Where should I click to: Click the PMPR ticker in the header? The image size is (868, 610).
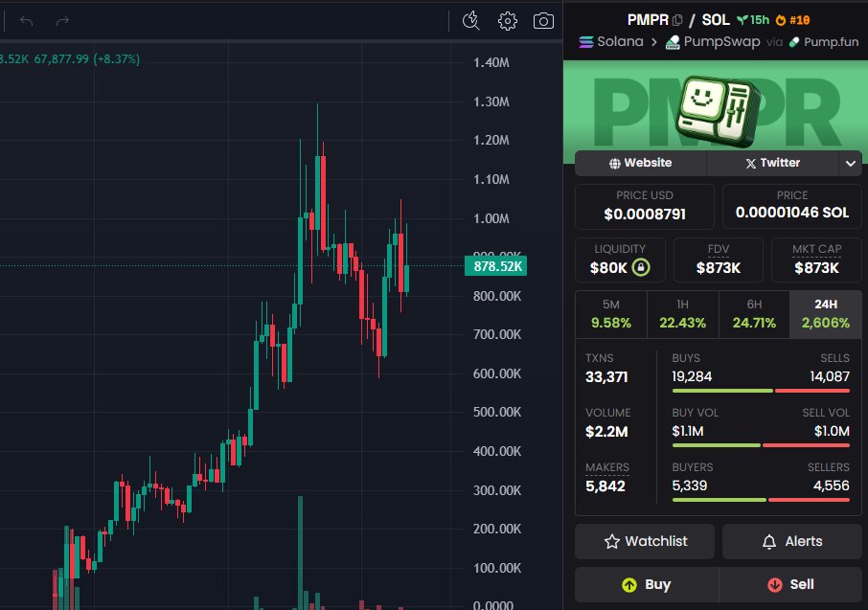(x=648, y=20)
